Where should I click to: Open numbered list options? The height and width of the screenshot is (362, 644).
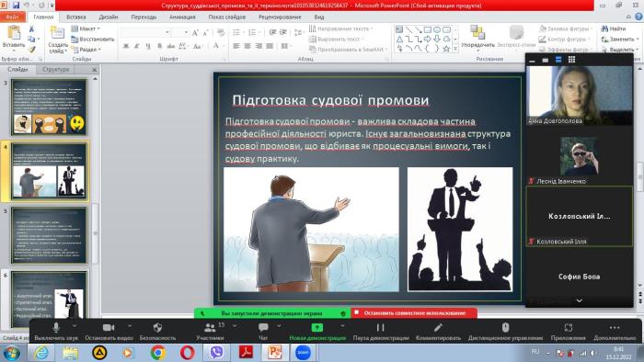(253, 32)
